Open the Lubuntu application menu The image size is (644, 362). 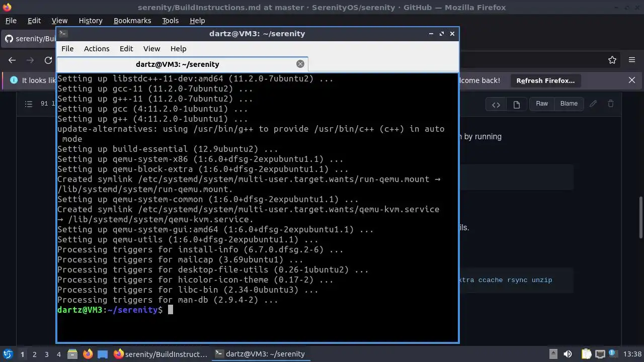pos(8,354)
